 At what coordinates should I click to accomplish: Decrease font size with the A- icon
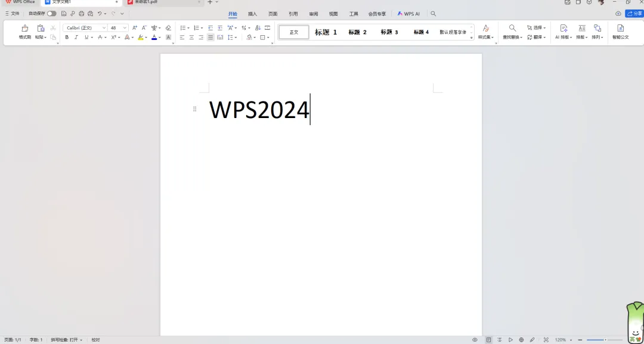coord(144,28)
